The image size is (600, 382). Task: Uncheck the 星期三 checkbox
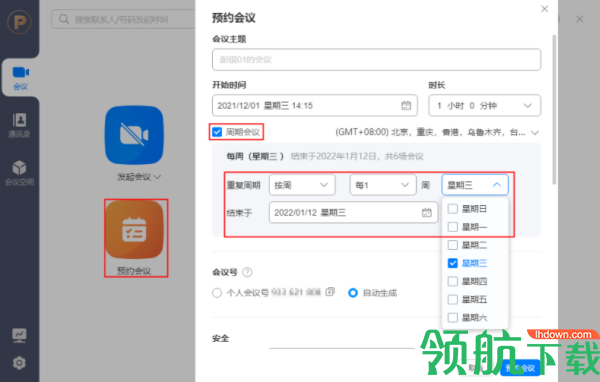click(x=453, y=263)
